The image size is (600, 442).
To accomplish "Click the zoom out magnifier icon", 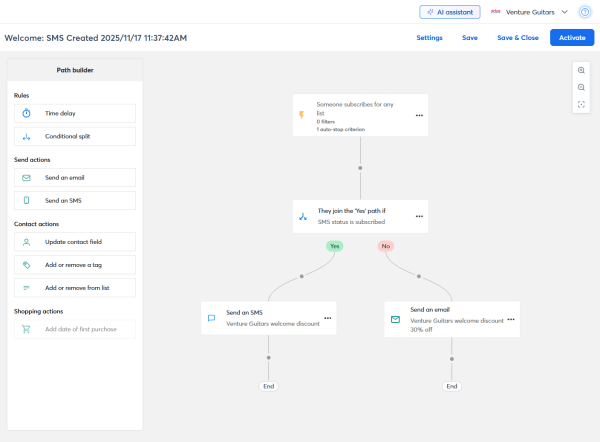I will [x=581, y=87].
